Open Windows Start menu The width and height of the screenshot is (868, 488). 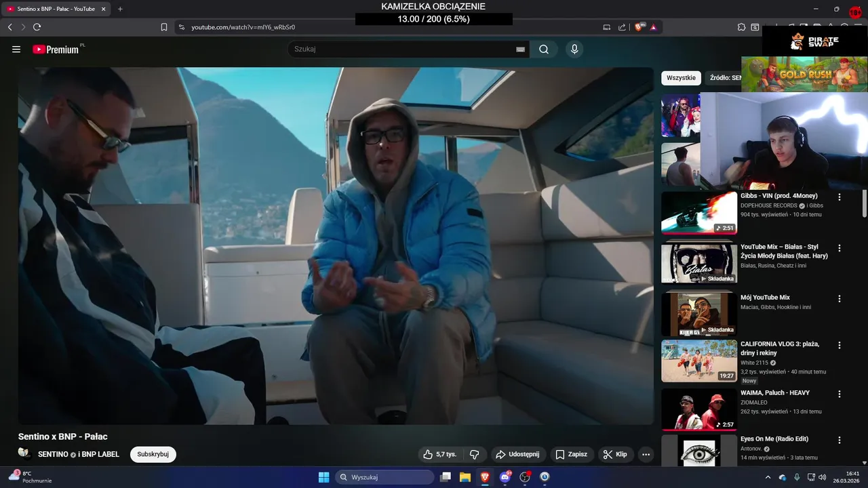click(x=323, y=477)
